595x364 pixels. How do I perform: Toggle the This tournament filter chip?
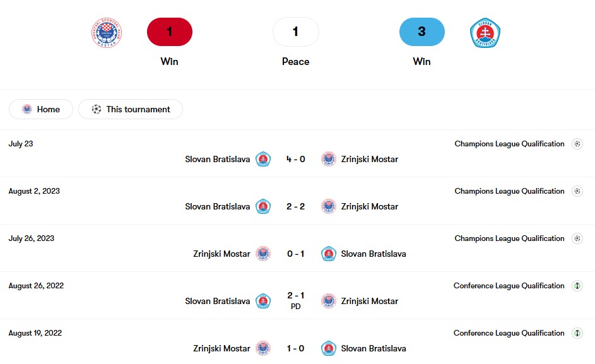click(131, 109)
